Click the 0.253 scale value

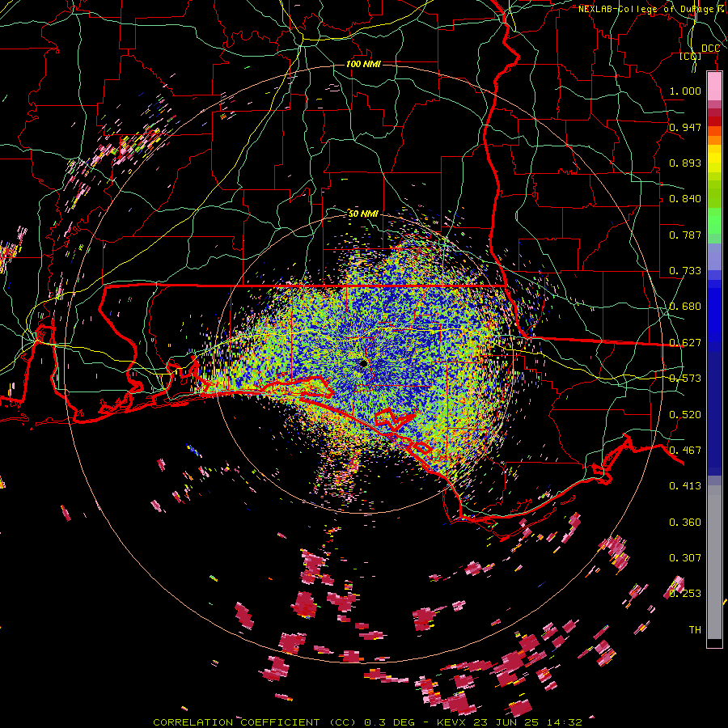[685, 594]
